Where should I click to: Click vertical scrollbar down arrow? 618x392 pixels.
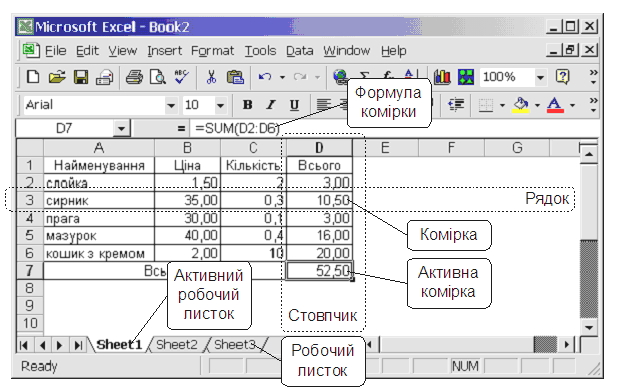tap(589, 328)
